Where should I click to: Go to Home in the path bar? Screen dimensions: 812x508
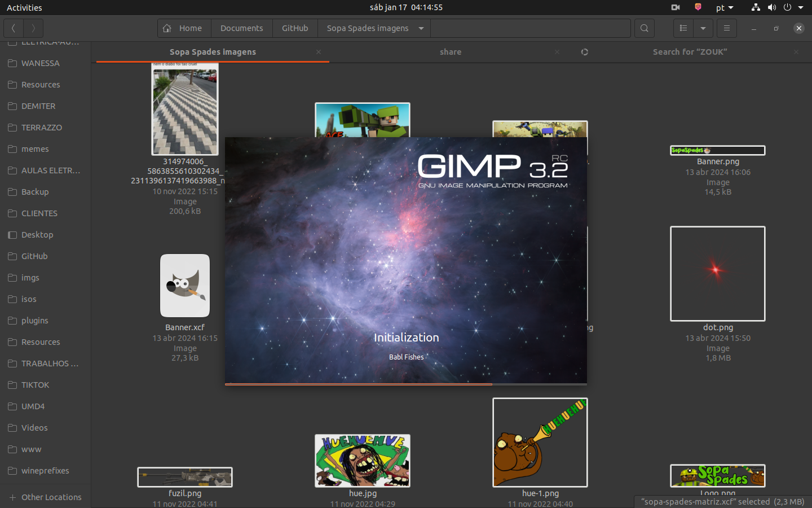(184, 28)
